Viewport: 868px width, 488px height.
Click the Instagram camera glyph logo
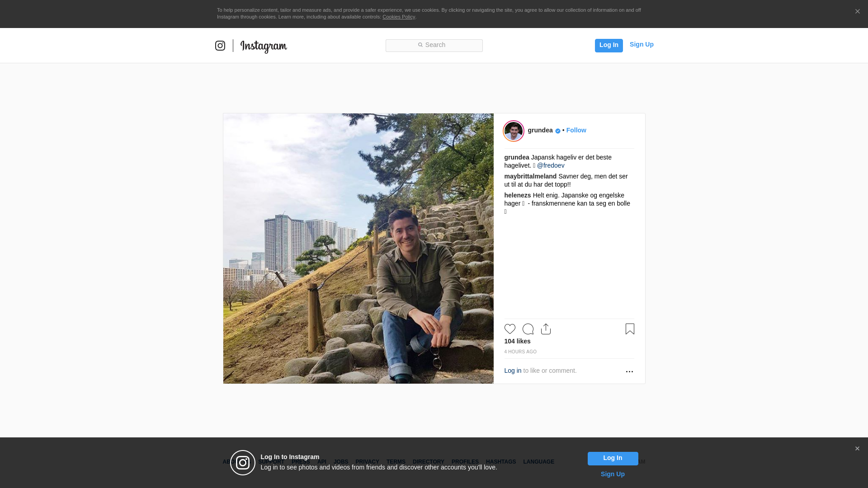[220, 46]
